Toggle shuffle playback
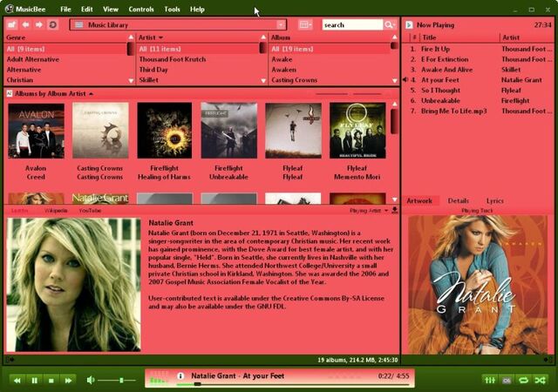 pos(541,381)
